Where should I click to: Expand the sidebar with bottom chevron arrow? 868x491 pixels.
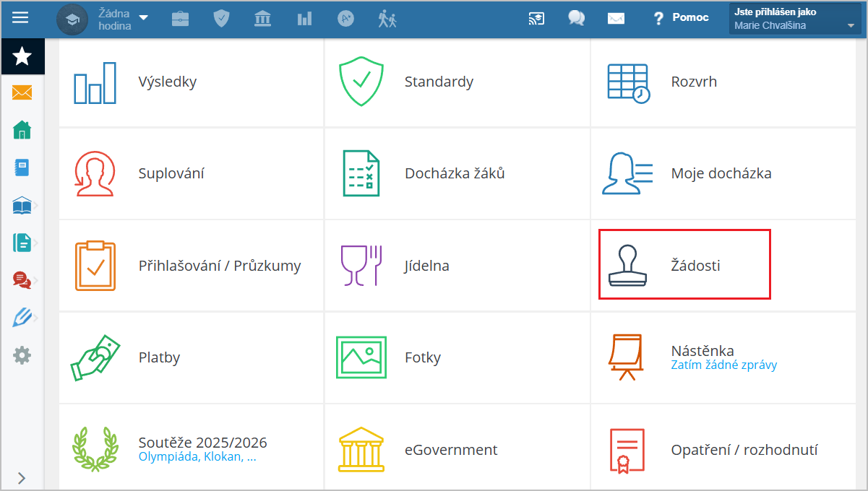coord(21,477)
